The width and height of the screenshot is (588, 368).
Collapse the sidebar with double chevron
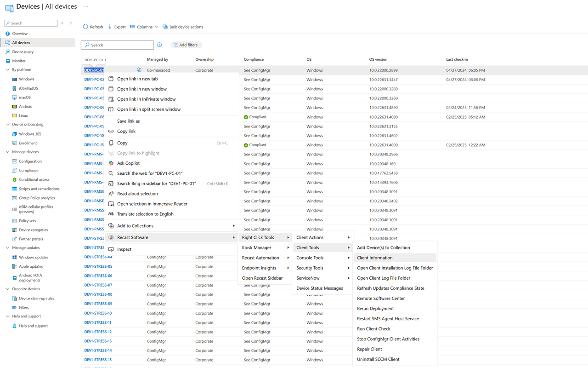71,23
